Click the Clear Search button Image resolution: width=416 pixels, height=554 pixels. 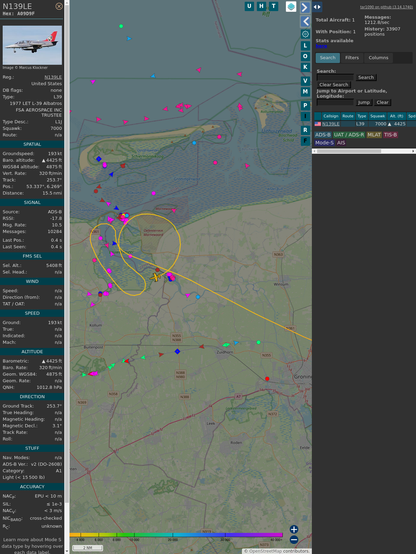(334, 85)
